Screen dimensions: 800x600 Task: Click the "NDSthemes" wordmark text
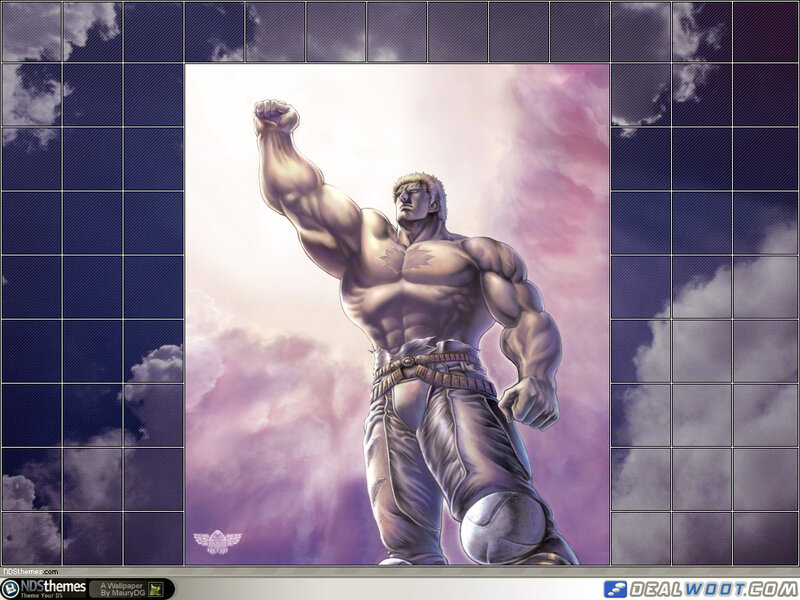tap(53, 586)
